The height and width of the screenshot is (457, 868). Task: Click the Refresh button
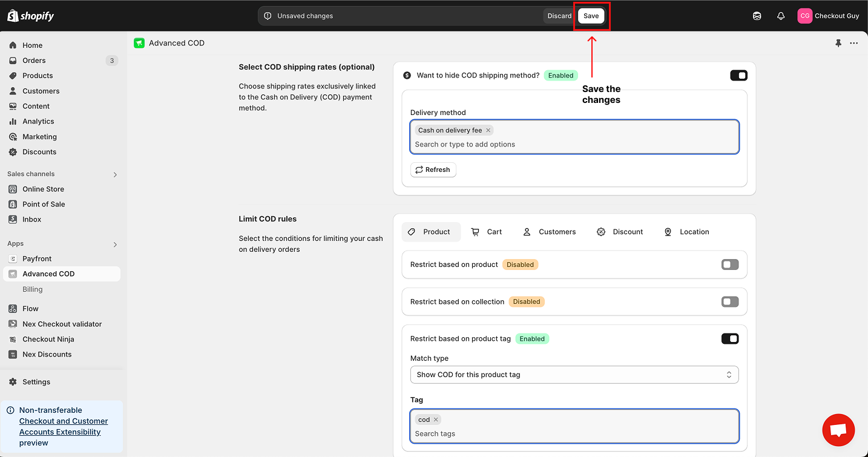tap(433, 170)
